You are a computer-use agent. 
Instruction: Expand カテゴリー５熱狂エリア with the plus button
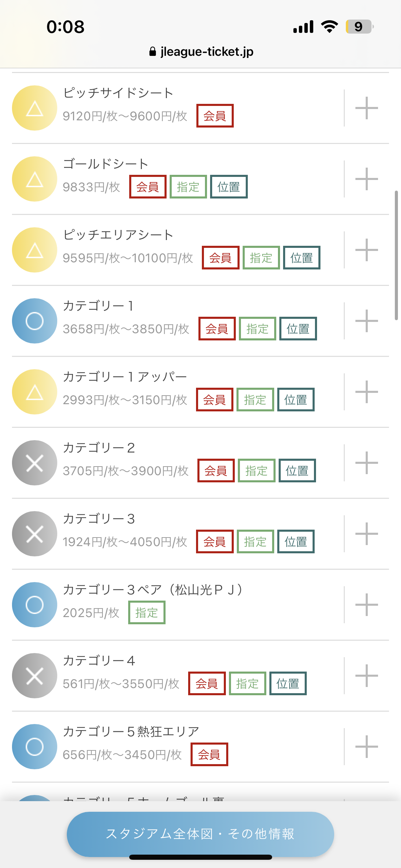[366, 747]
